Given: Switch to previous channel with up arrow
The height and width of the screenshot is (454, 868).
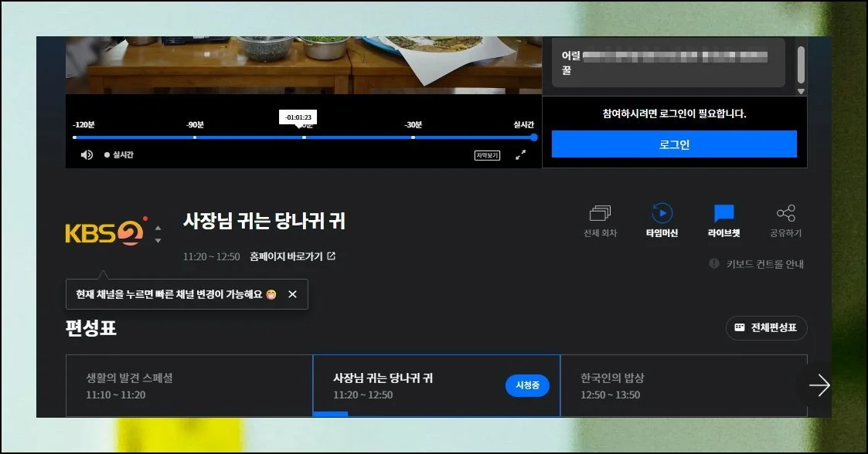Looking at the screenshot, I should point(158,228).
